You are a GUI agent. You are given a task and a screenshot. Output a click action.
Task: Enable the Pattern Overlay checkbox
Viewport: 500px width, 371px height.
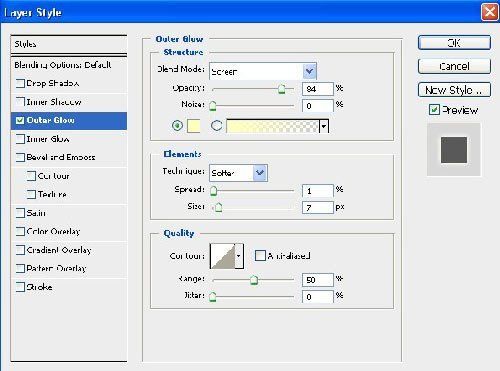click(x=20, y=268)
